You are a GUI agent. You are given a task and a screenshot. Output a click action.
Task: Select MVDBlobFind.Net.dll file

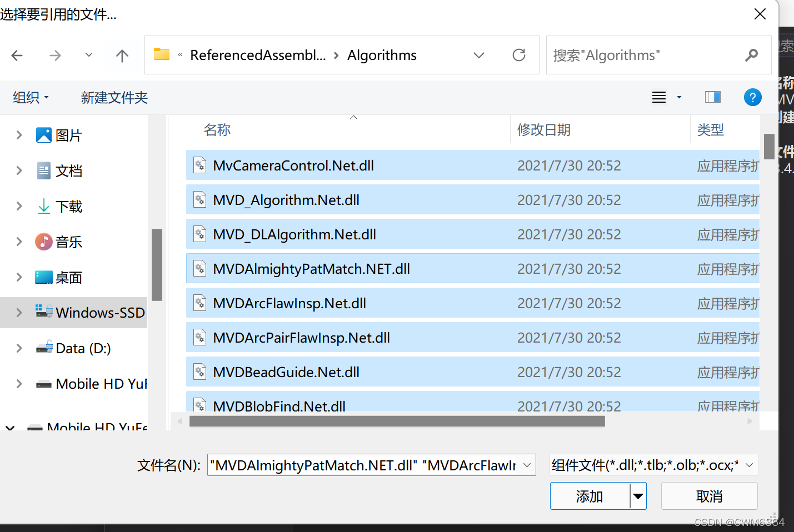(472, 402)
